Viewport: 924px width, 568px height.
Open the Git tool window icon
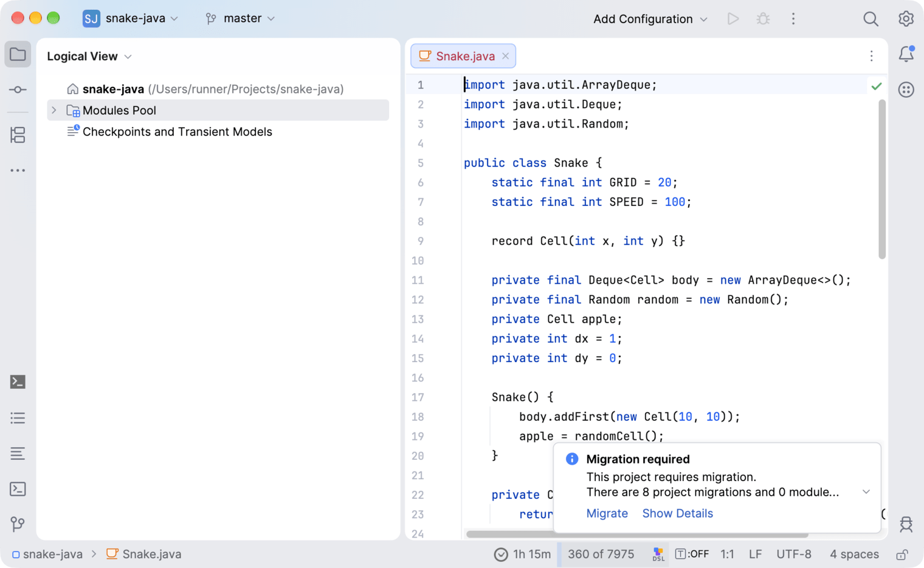(x=18, y=524)
